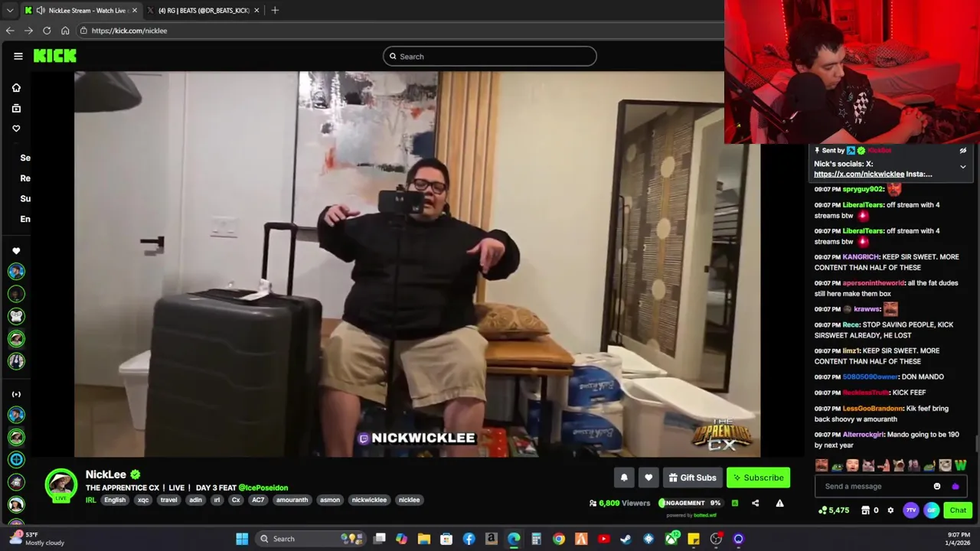Click the browser home button

[x=65, y=31]
